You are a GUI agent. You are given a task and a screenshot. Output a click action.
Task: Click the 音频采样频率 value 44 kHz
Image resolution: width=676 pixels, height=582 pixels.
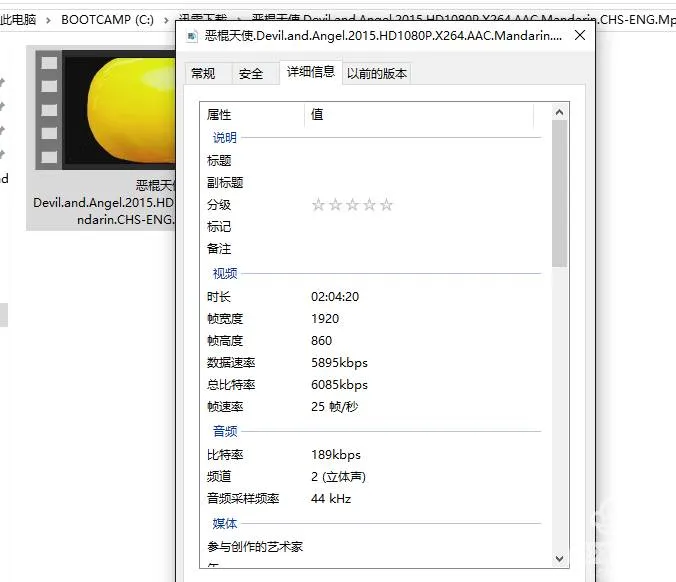[331, 499]
